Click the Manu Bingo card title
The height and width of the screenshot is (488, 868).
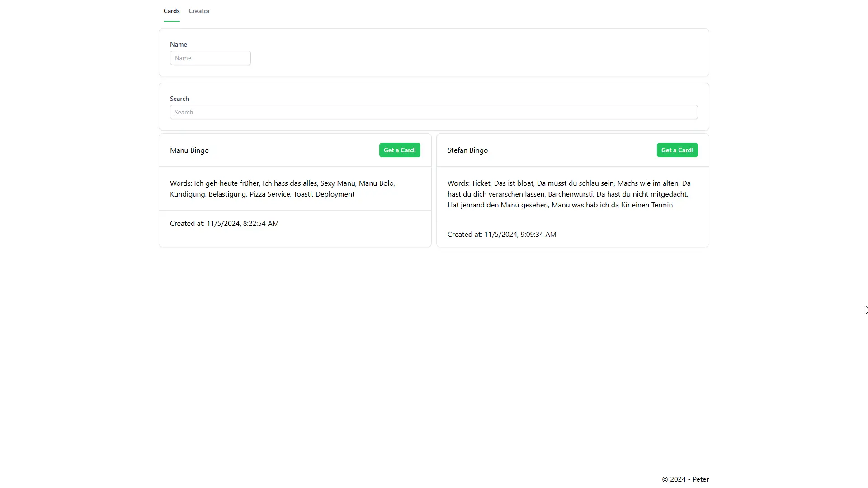[189, 150]
